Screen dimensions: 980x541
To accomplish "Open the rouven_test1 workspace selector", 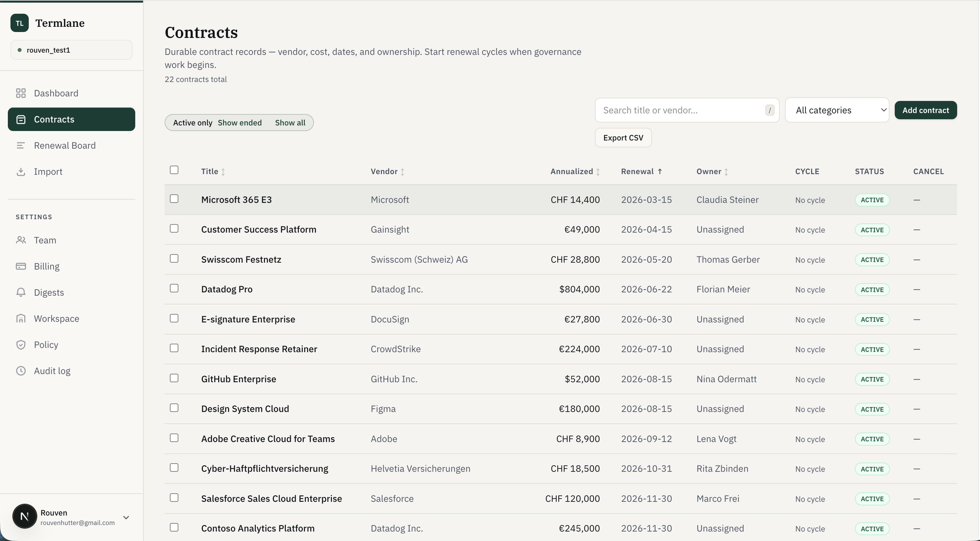I will point(72,50).
